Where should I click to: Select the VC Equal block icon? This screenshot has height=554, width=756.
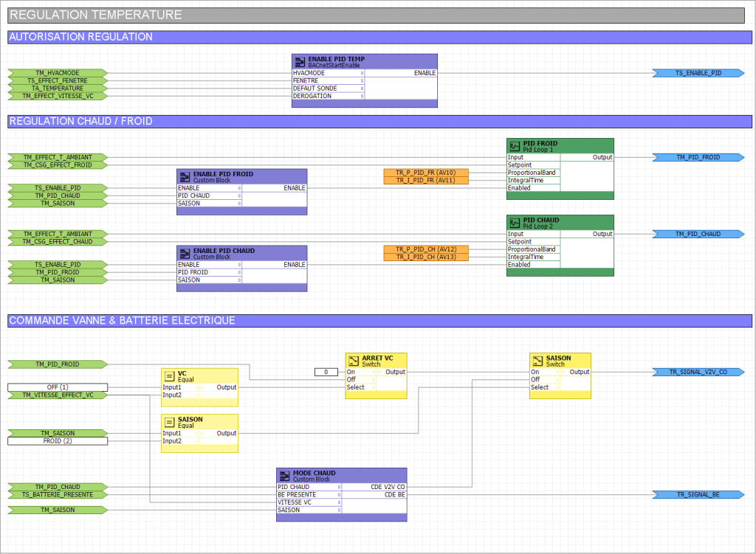click(x=169, y=376)
